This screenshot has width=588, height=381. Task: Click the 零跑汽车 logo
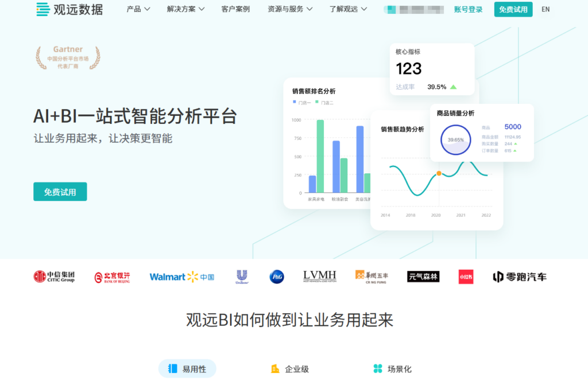click(519, 277)
